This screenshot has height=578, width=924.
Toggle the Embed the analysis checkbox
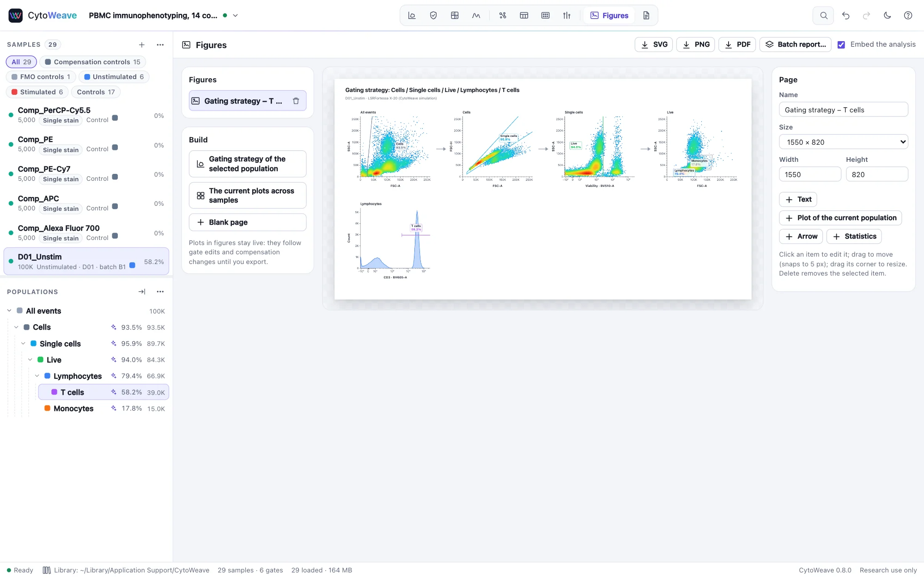coord(841,45)
